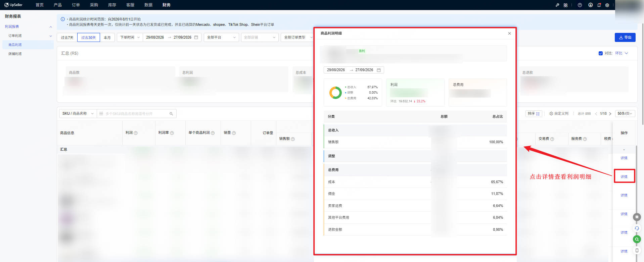The image size is (644, 262).
Task: Open the apps grid icon in top bar
Action: [566, 5]
